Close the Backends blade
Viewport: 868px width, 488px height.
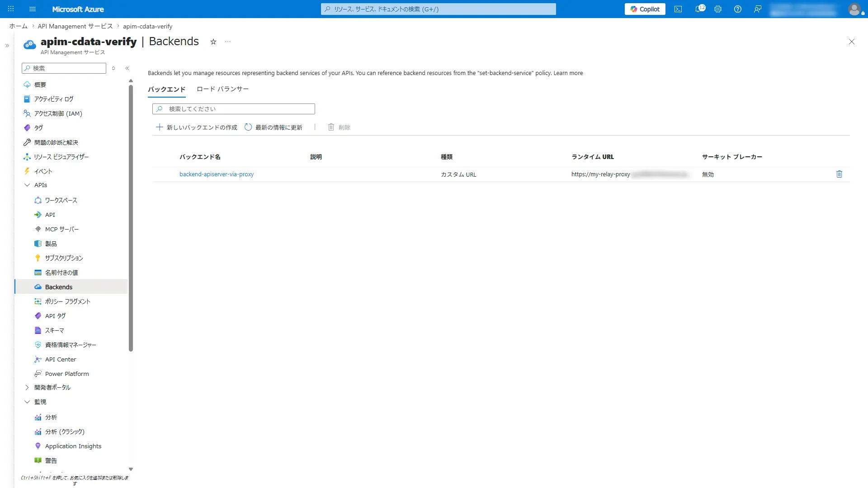click(851, 42)
